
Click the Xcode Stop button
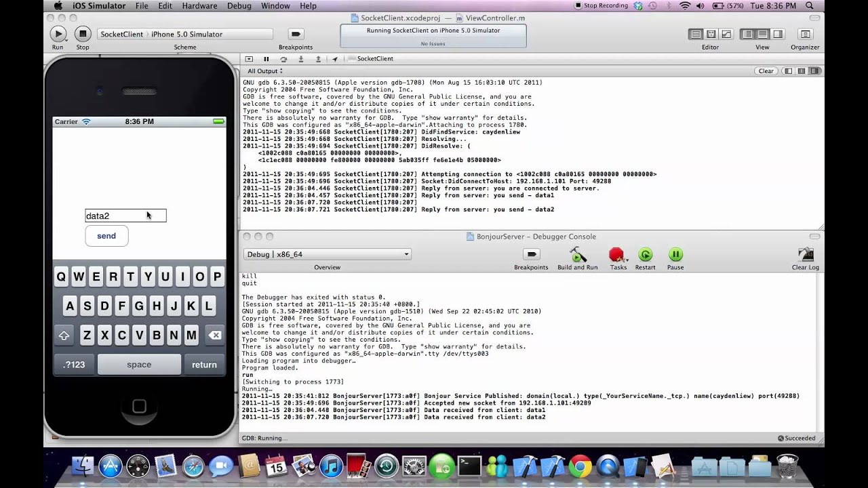tap(83, 34)
